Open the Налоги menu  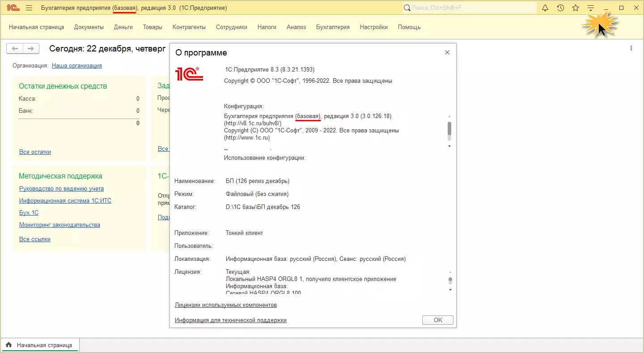point(267,27)
